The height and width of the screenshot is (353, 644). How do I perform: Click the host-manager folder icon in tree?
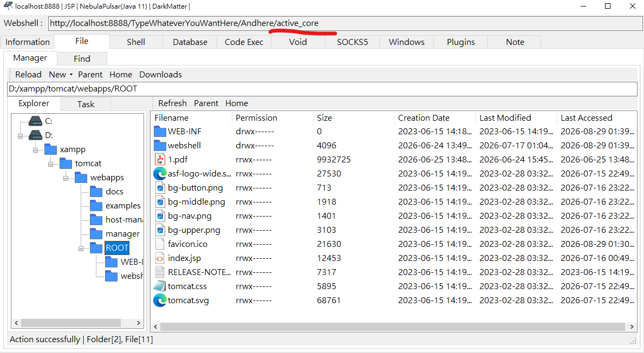tap(96, 220)
